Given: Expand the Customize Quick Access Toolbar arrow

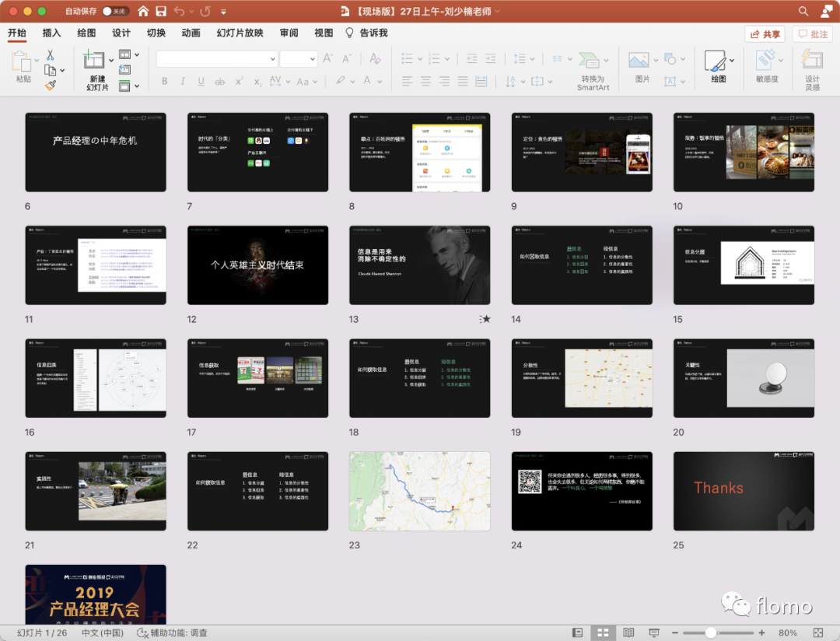Looking at the screenshot, I should [223, 11].
